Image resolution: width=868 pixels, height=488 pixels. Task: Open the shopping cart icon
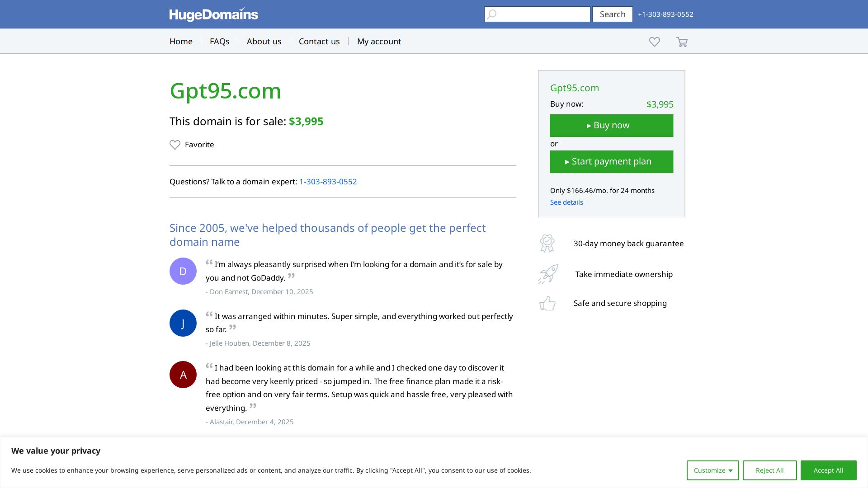coord(682,42)
